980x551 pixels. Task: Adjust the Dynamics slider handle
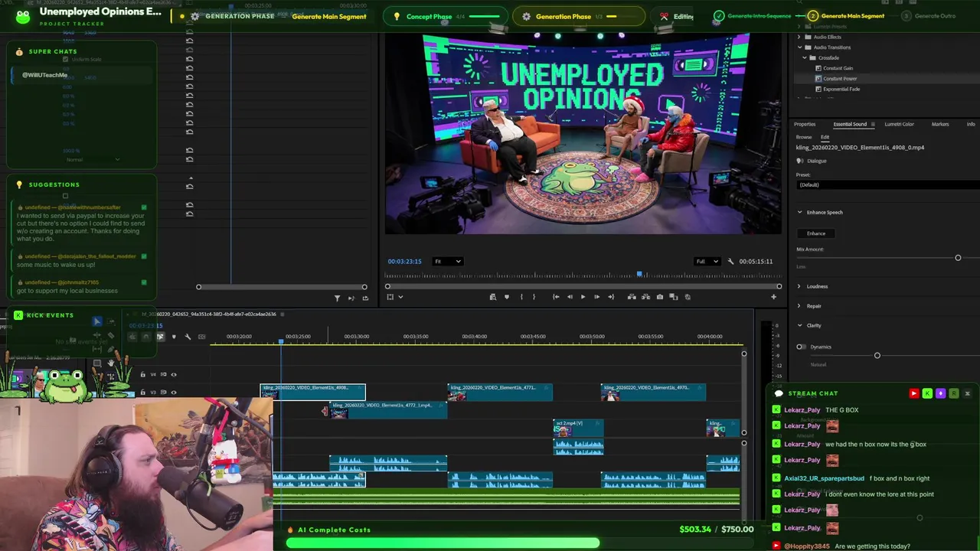877,355
